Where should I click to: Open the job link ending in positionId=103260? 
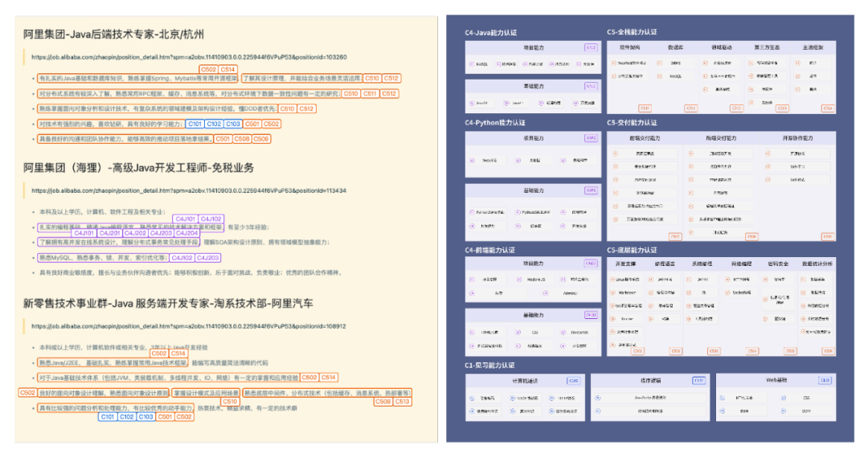click(x=189, y=57)
